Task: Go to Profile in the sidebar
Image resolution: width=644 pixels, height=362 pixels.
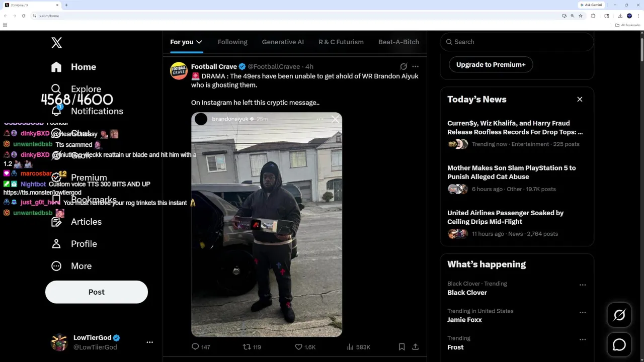Action: (74, 244)
